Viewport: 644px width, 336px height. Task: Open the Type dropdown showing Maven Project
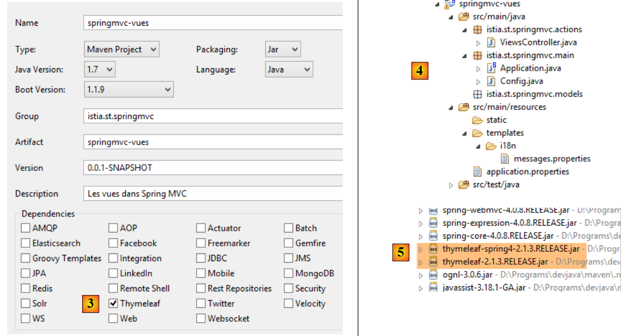(x=122, y=49)
